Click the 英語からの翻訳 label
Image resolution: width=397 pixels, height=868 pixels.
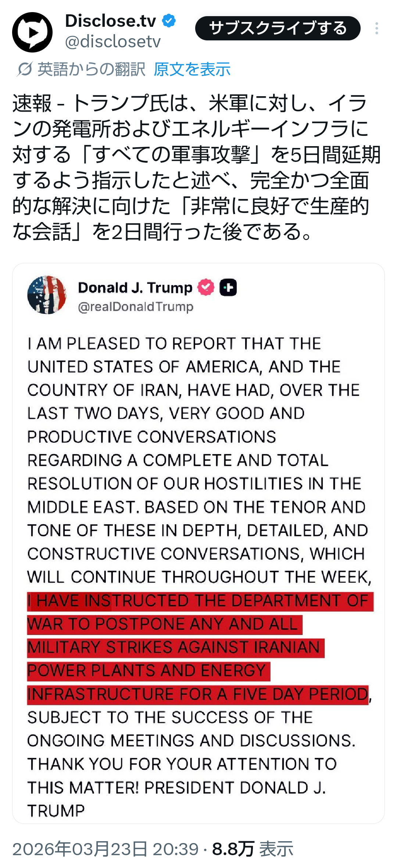[x=91, y=69]
